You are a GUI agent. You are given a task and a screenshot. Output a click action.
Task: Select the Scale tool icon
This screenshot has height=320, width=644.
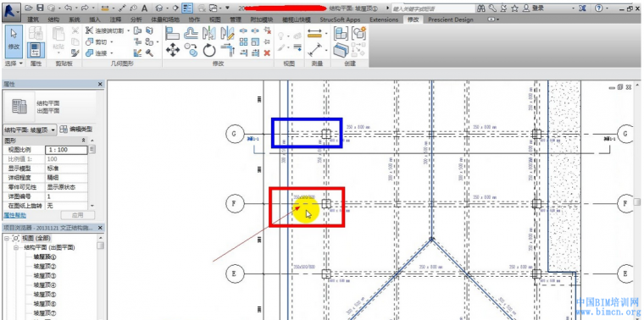(x=255, y=41)
